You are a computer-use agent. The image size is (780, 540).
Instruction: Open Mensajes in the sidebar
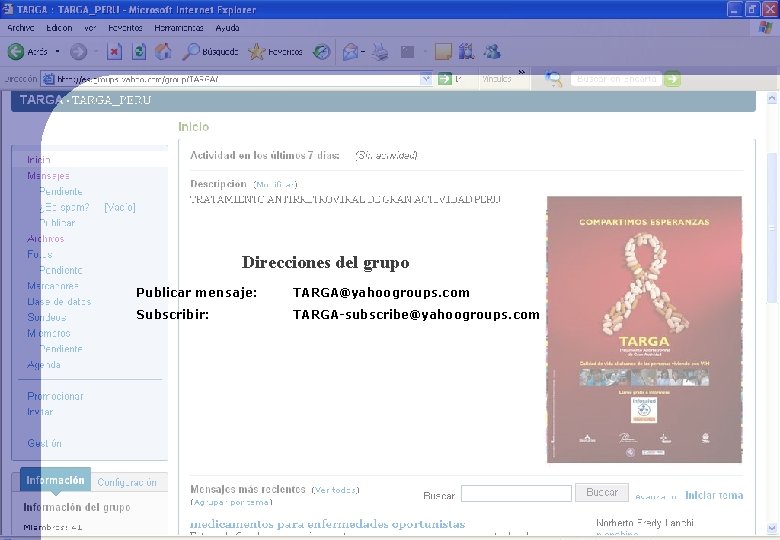[48, 176]
